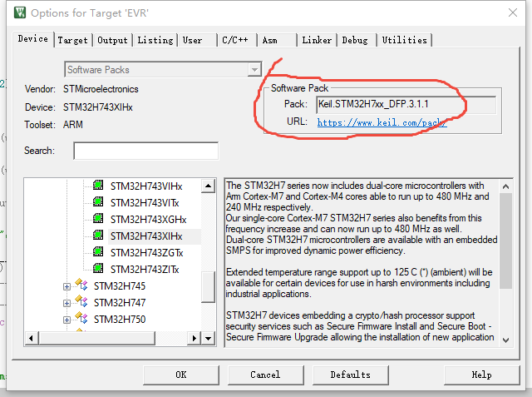The image size is (532, 397).
Task: Select STM32H743ZGTx in device tree
Action: pos(146,253)
